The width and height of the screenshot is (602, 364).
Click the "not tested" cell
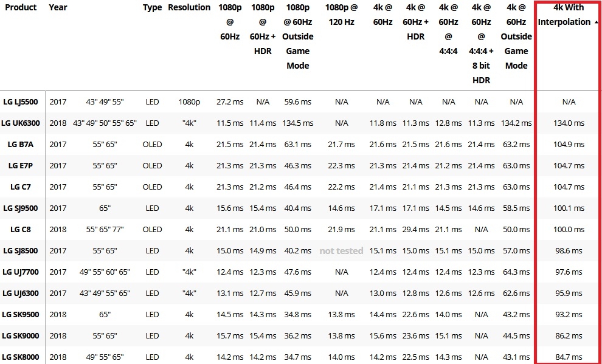click(x=341, y=251)
